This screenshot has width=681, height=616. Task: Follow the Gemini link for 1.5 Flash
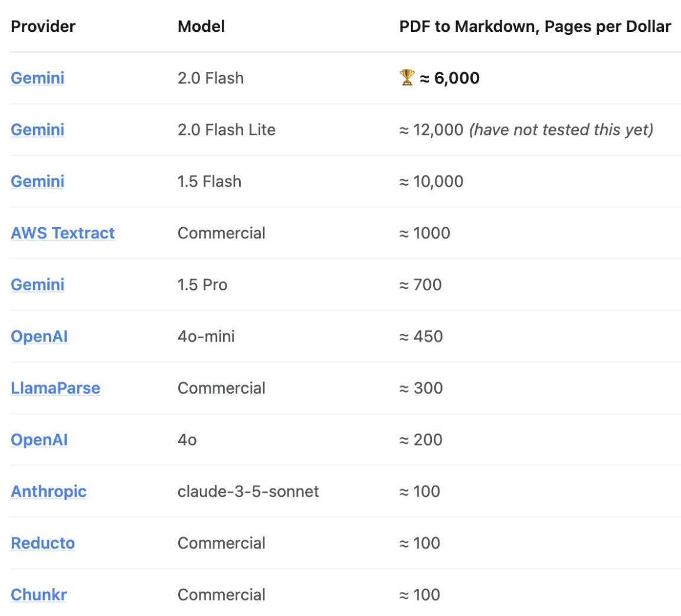37,182
